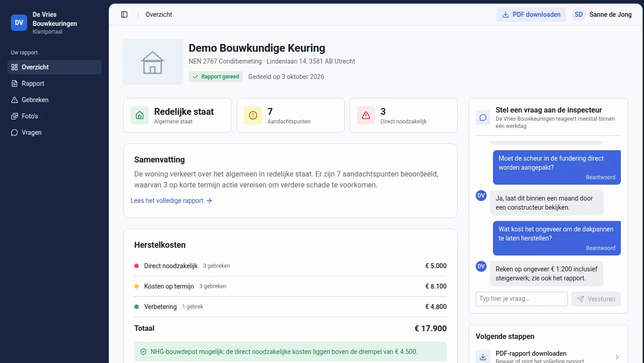
Task: Select the Kosten op termijn row label
Action: 169,286
